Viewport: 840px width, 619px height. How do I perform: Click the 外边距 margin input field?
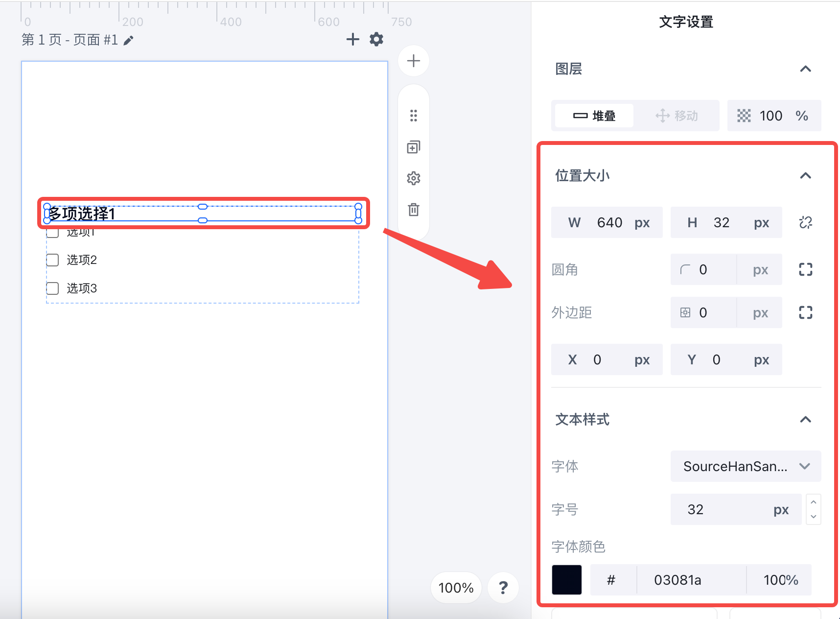(726, 312)
